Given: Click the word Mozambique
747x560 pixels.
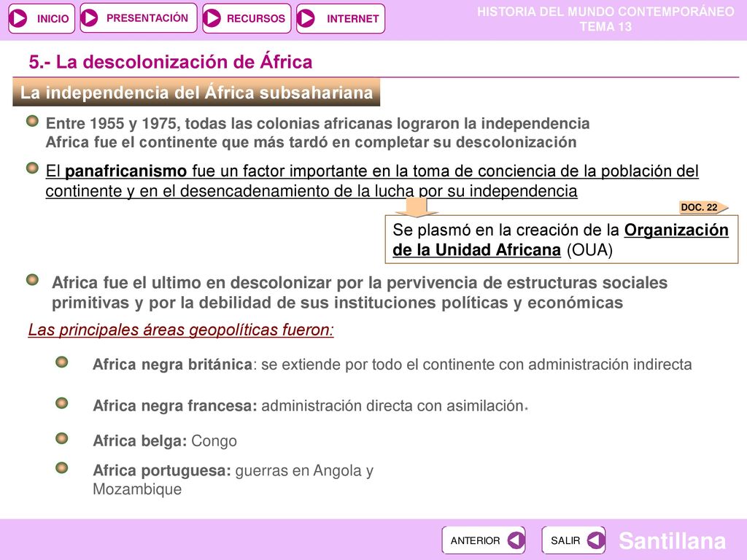Looking at the screenshot, I should pos(137,489).
